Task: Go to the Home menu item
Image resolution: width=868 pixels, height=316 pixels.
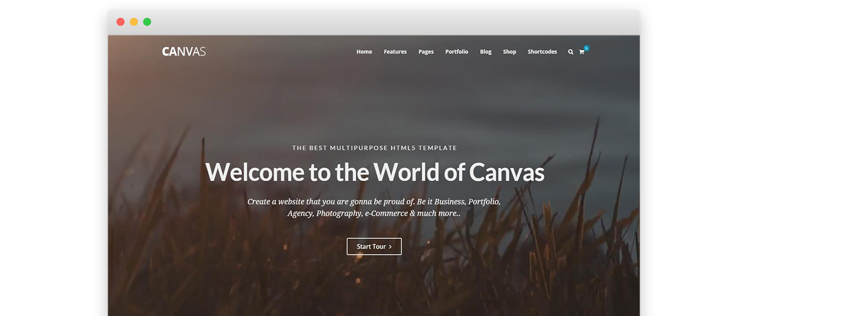Action: pyautogui.click(x=364, y=52)
